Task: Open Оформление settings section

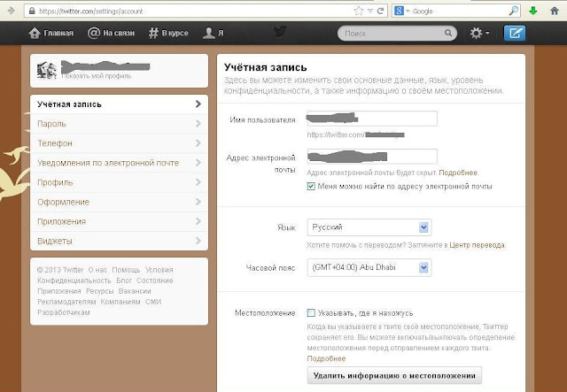Action: coord(119,202)
